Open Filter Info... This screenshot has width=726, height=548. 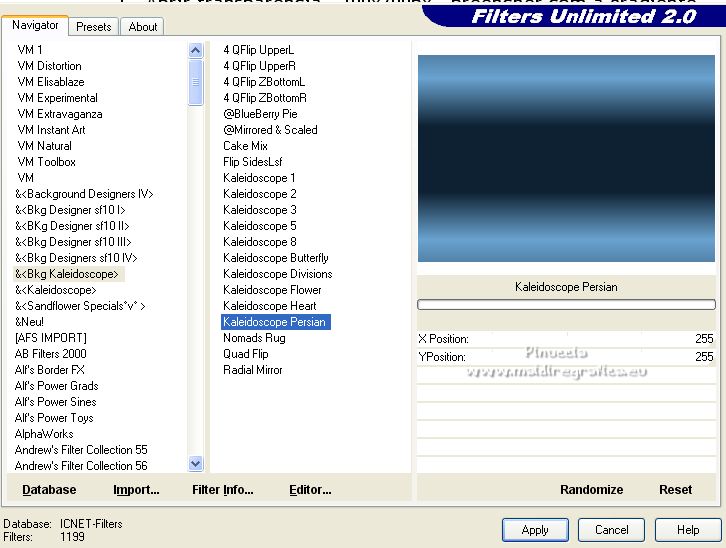(x=223, y=489)
